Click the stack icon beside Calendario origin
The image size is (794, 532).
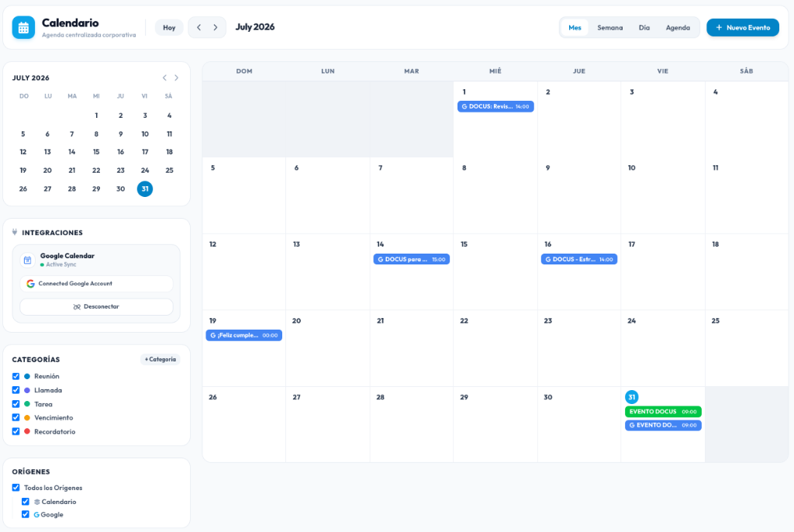point(37,502)
